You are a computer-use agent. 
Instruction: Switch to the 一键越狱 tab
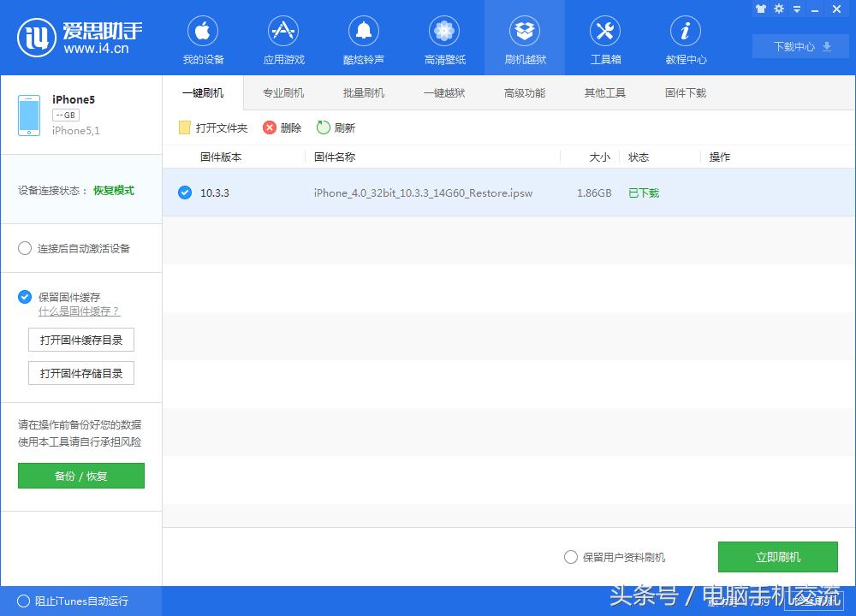click(x=443, y=92)
